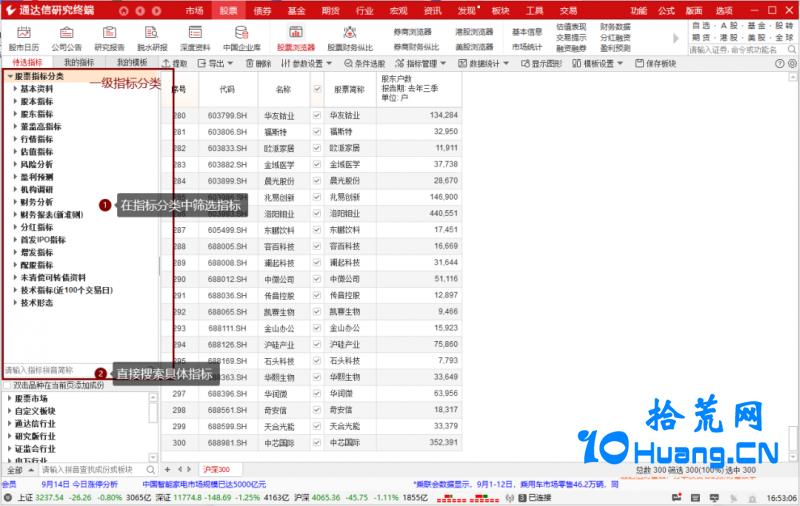Toggle checkbox for 华友钴业 row

(x=317, y=115)
